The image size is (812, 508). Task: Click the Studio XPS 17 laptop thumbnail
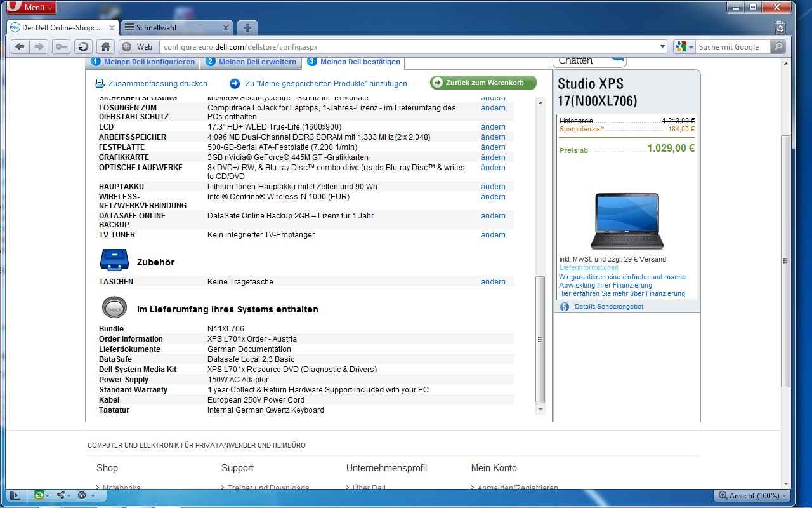pyautogui.click(x=627, y=220)
